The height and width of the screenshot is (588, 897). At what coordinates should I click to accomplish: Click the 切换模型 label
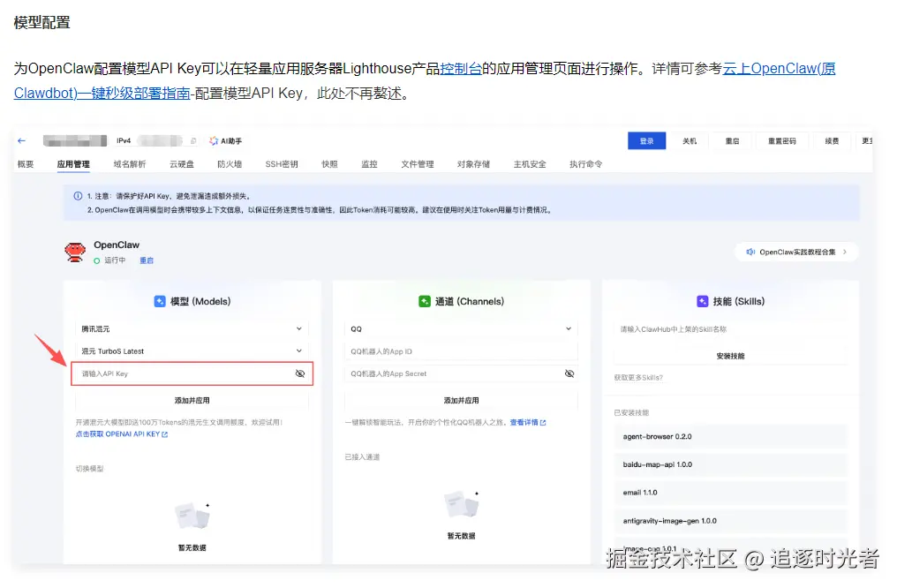click(90, 469)
